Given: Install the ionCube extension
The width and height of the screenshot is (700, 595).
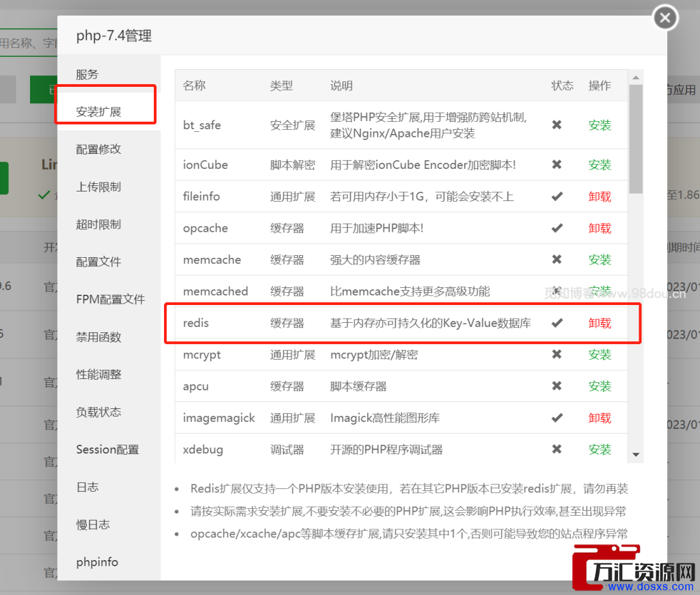Looking at the screenshot, I should [x=600, y=165].
